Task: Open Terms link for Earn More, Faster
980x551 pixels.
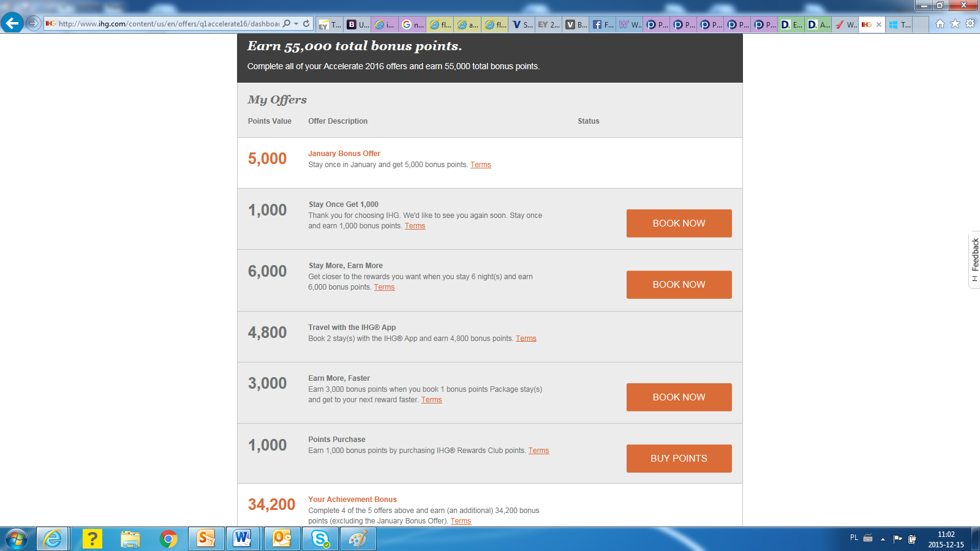Action: point(431,400)
